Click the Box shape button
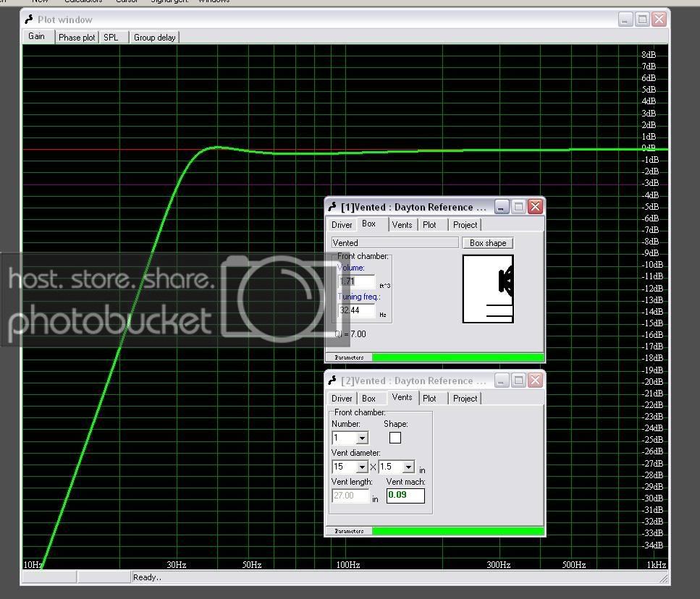Viewport: 700px width, 599px height. pos(488,243)
